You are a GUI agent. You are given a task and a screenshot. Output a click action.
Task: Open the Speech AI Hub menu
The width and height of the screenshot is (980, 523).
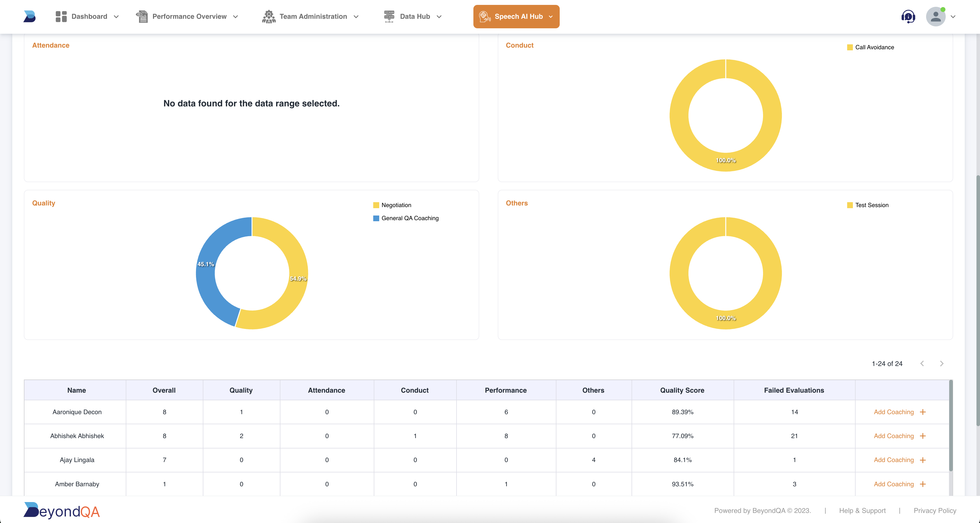coord(518,16)
